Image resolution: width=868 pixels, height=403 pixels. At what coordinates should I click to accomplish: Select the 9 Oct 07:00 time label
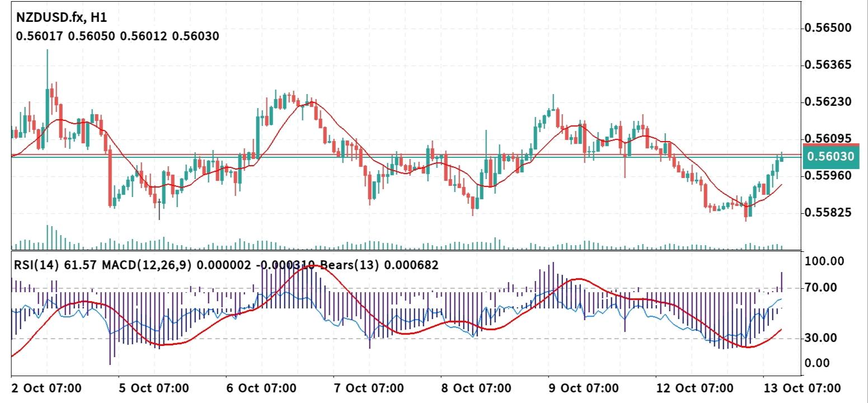pos(584,388)
